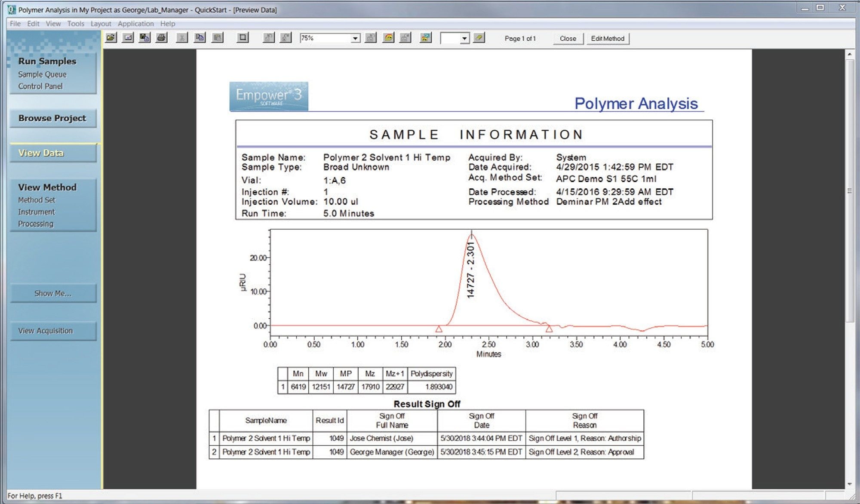Open Sample Queue under Run Samples
Viewport: 860px width, 504px height.
point(42,74)
